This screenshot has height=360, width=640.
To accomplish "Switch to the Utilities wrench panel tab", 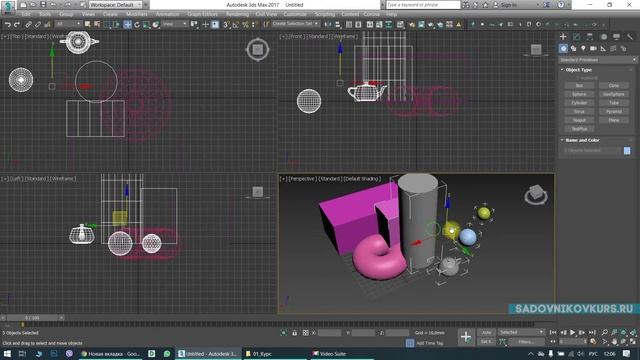I will [x=630, y=37].
